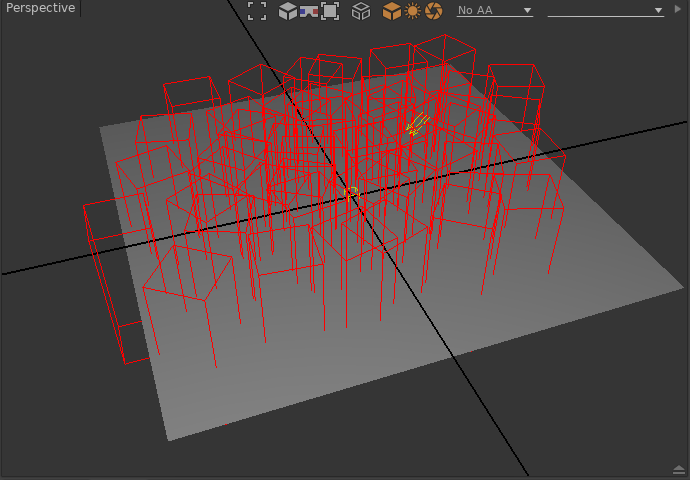Expand the arrow at toolbar's right end
The image size is (690, 480).
click(679, 10)
